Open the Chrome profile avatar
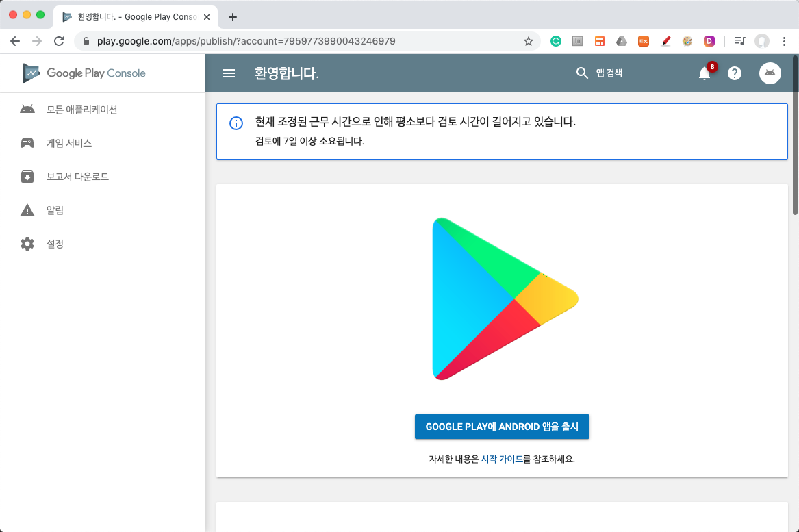The image size is (799, 532). point(762,41)
